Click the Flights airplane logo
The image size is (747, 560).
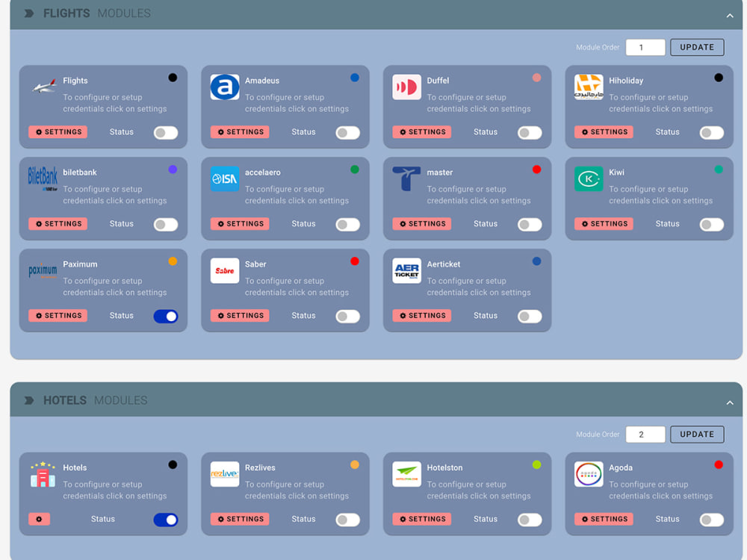43,87
